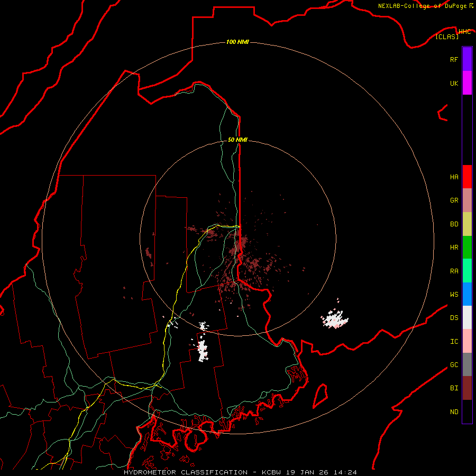Click the 14:24 timestamp

[345, 472]
